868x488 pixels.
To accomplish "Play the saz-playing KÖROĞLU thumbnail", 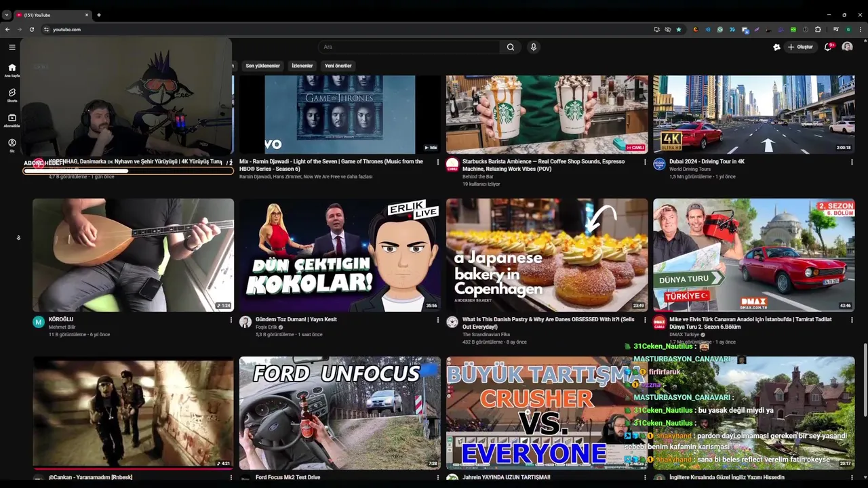I will [x=133, y=255].
